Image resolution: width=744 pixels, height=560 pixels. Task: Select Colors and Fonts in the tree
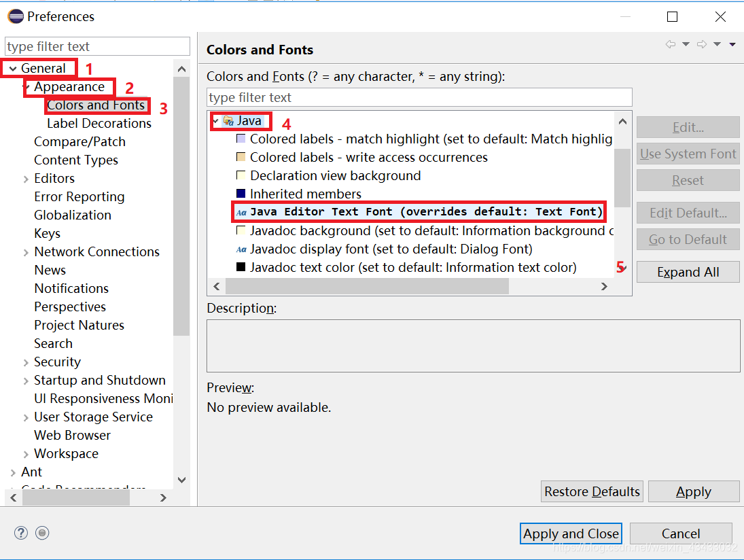pos(96,105)
